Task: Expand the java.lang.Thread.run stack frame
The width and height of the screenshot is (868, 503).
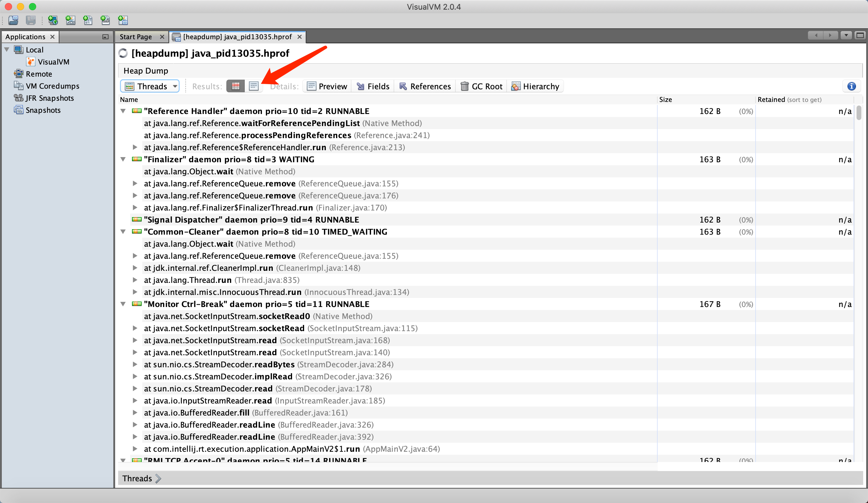Action: [x=135, y=280]
